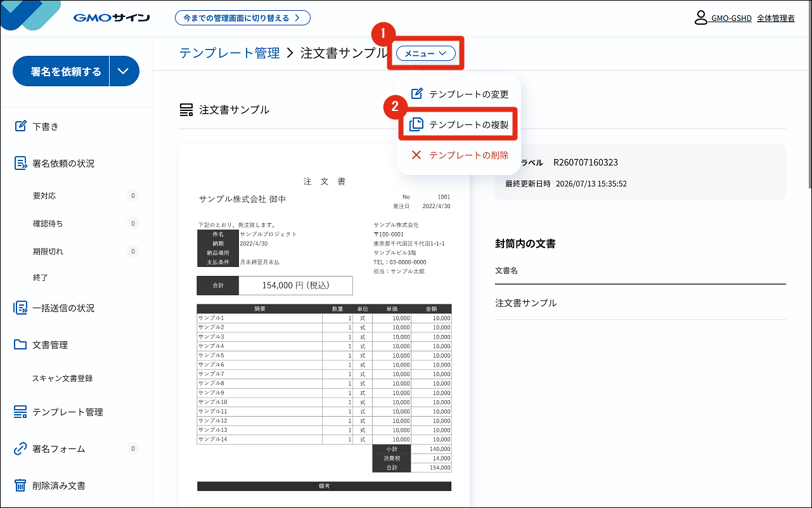Click the 署名を依頼する button
Viewport: 812px width, 508px height.
tap(61, 72)
